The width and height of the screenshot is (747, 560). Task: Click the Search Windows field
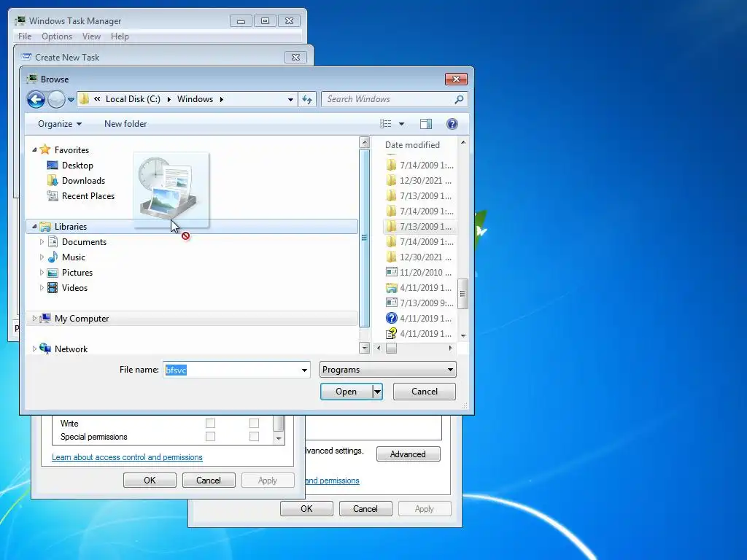[388, 99]
